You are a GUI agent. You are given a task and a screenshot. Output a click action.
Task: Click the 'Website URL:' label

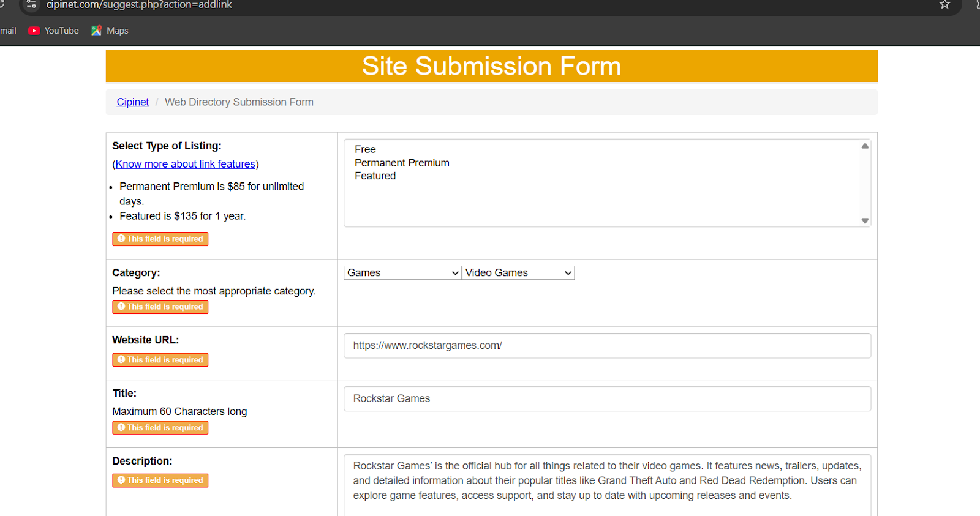click(146, 340)
